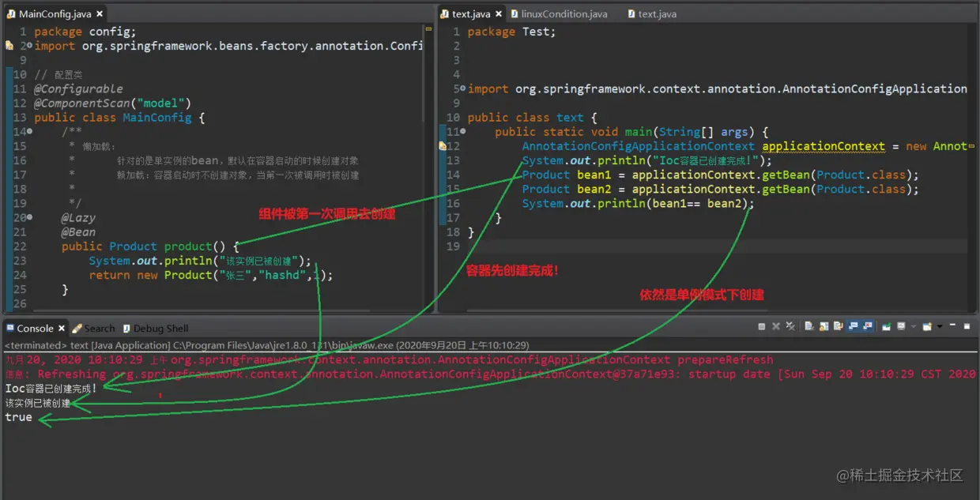
Task: Click "该实例已被创建" console output line
Action: tap(38, 403)
